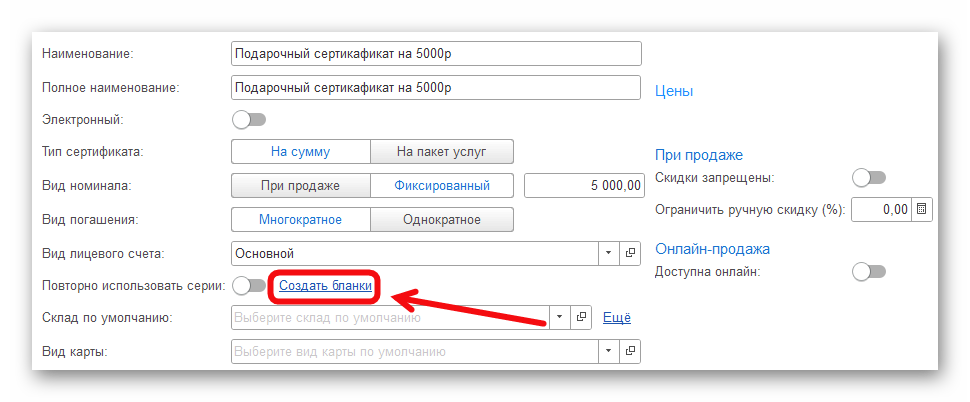Toggle Повторно использовать серии switch
The height and width of the screenshot is (402, 970).
click(x=249, y=286)
